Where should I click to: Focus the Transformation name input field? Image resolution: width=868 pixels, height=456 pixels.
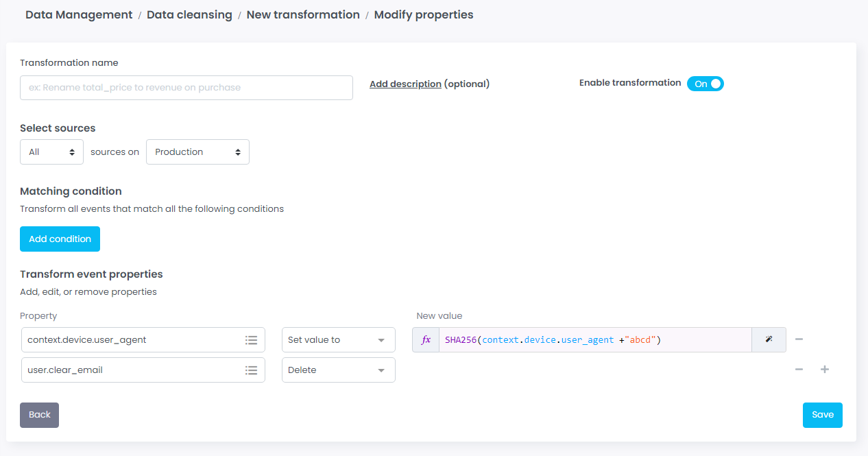(186, 88)
